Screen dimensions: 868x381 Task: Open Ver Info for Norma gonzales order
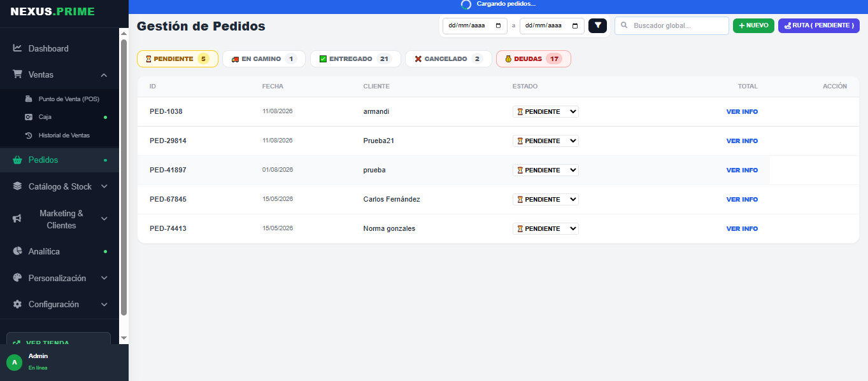pos(742,228)
